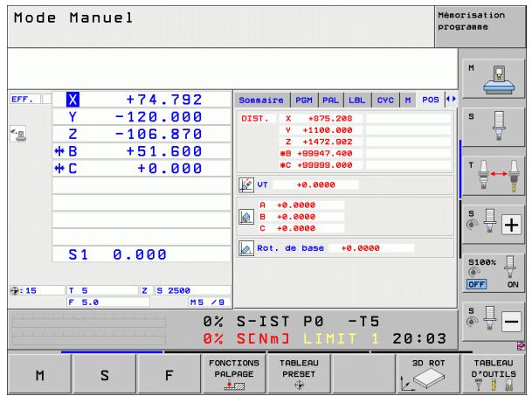Image resolution: width=532 pixels, height=396 pixels.
Task: Click the DIST. Y value +1100.000
Action: pos(328,130)
